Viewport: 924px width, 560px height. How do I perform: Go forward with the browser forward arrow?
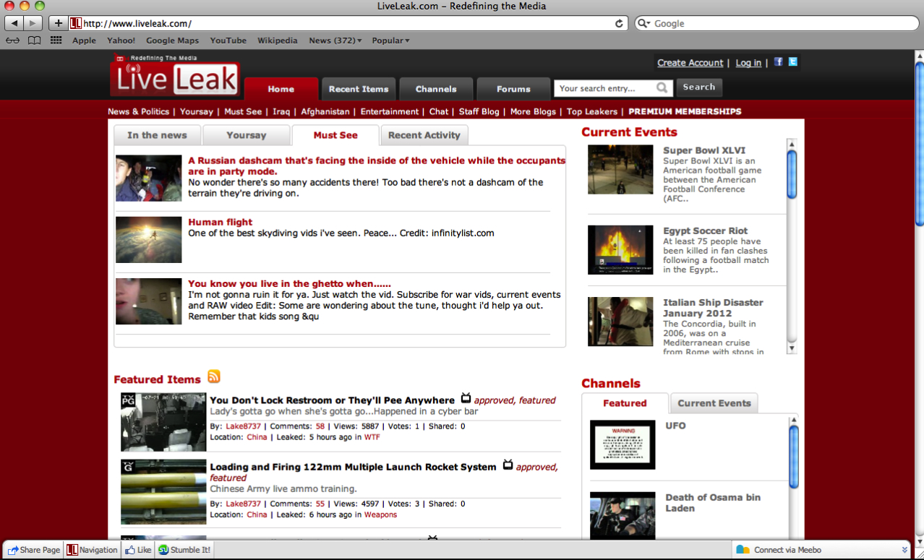pyautogui.click(x=33, y=23)
